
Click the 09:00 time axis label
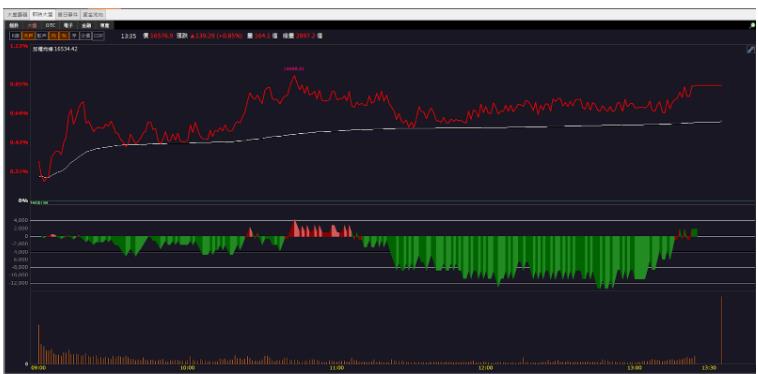[x=38, y=368]
